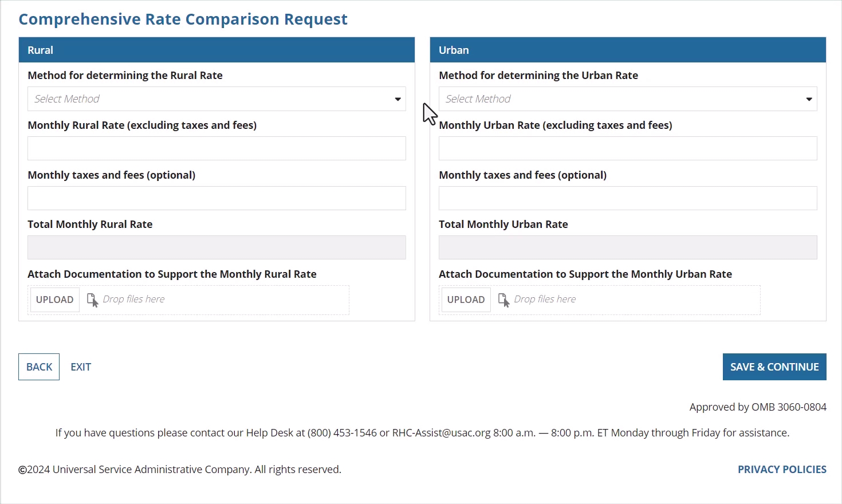The image size is (842, 504).
Task: Focus the Urban monthly taxes and fees field
Action: 628,198
